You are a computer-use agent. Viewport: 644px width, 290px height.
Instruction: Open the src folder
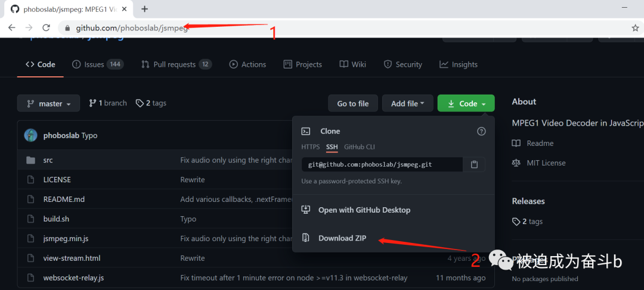point(48,160)
